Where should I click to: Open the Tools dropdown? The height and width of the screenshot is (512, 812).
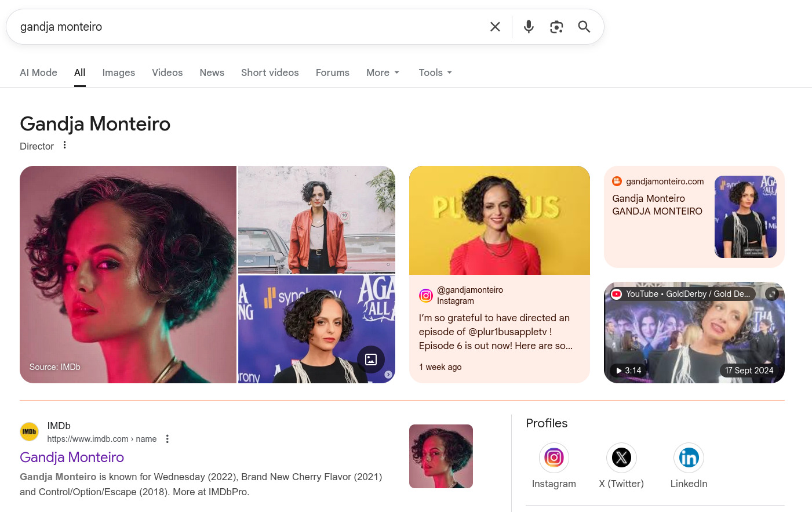click(435, 72)
